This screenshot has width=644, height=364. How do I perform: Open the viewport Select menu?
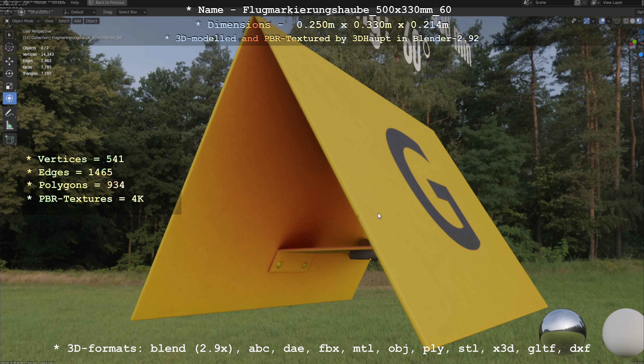pyautogui.click(x=64, y=21)
